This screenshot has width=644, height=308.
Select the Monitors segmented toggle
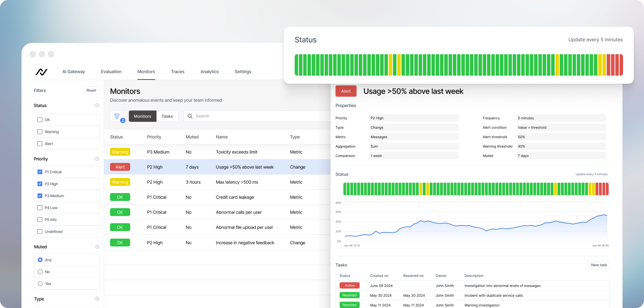(x=142, y=116)
